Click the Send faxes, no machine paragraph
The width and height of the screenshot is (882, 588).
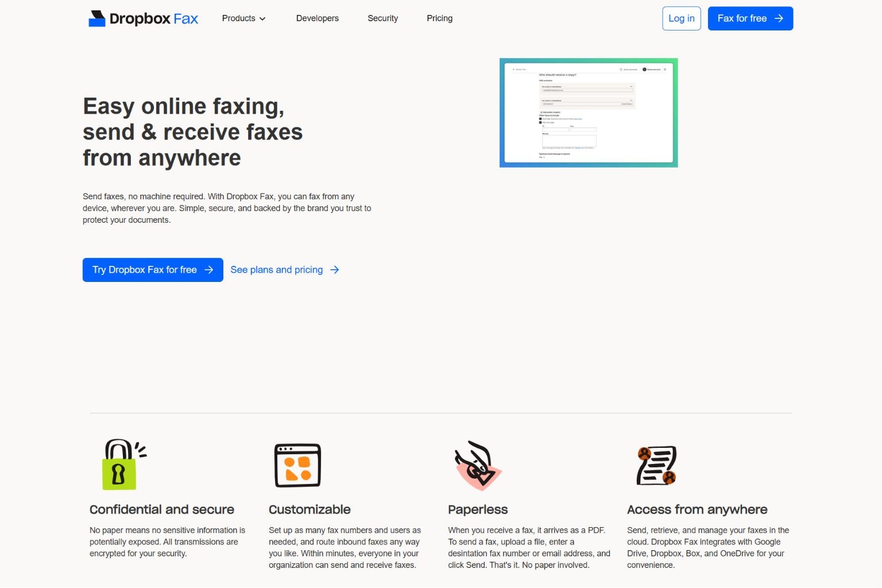coord(227,208)
